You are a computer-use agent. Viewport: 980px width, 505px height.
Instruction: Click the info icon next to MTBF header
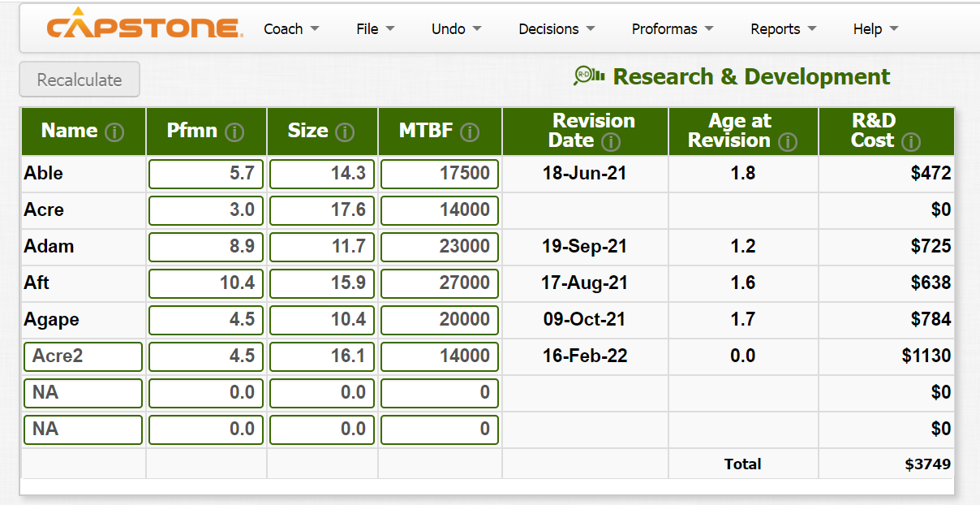pos(470,132)
